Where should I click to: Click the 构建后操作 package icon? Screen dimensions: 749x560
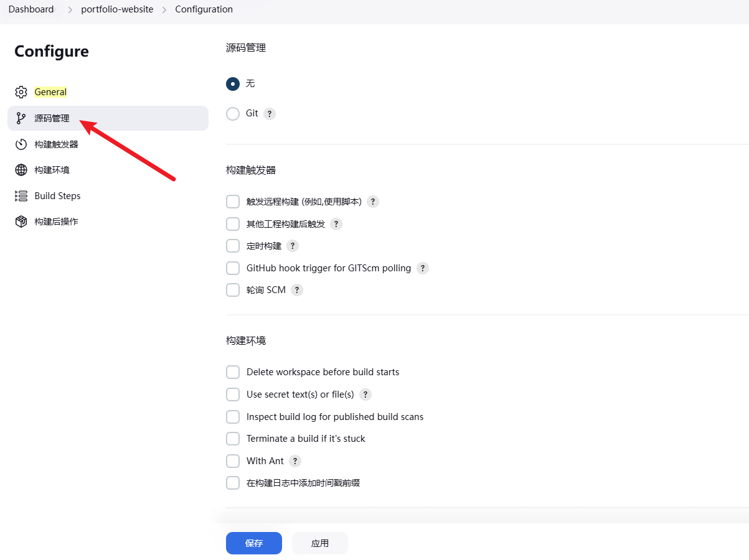point(21,222)
